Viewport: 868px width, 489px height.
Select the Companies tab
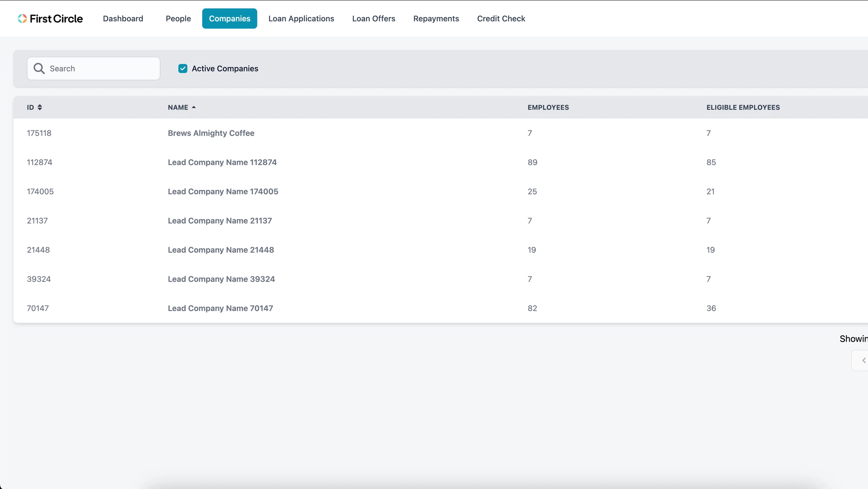[230, 19]
